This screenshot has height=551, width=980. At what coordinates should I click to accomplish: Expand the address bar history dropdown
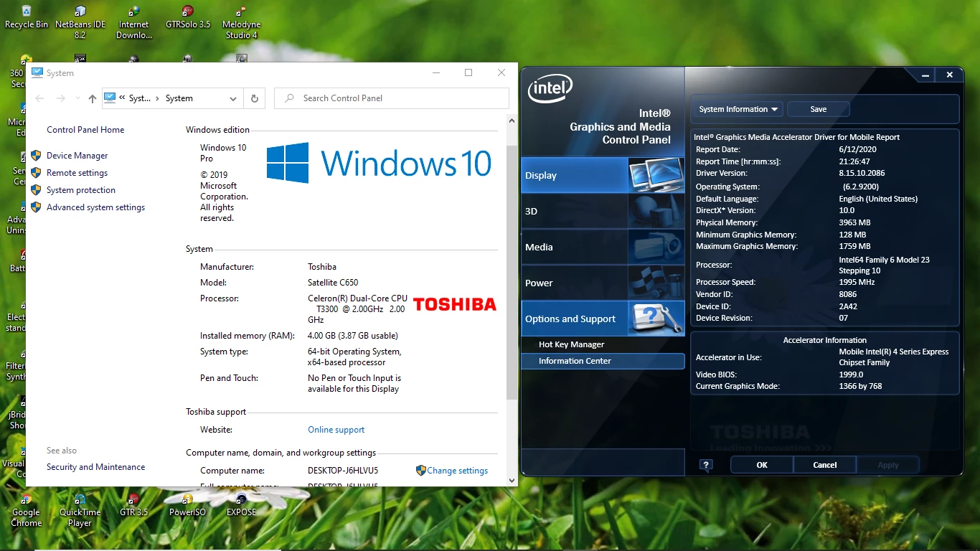point(233,98)
